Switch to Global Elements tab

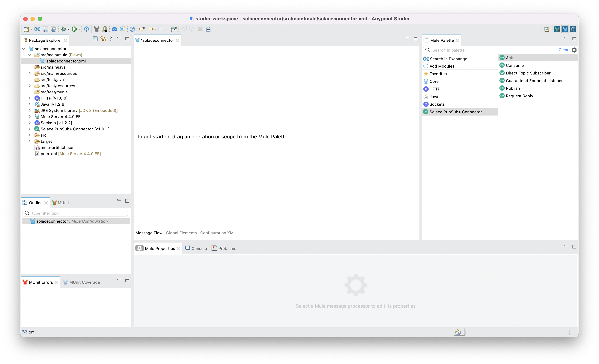pos(181,233)
